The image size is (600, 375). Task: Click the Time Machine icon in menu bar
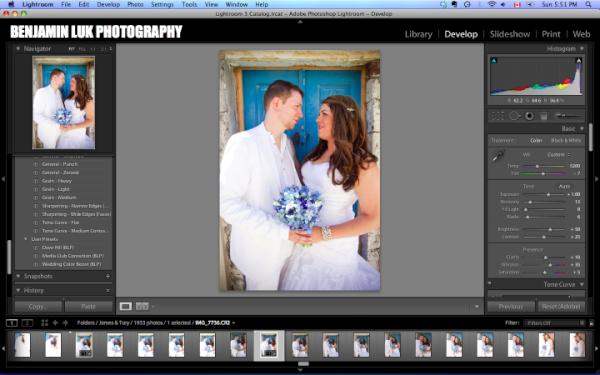tap(467, 4)
